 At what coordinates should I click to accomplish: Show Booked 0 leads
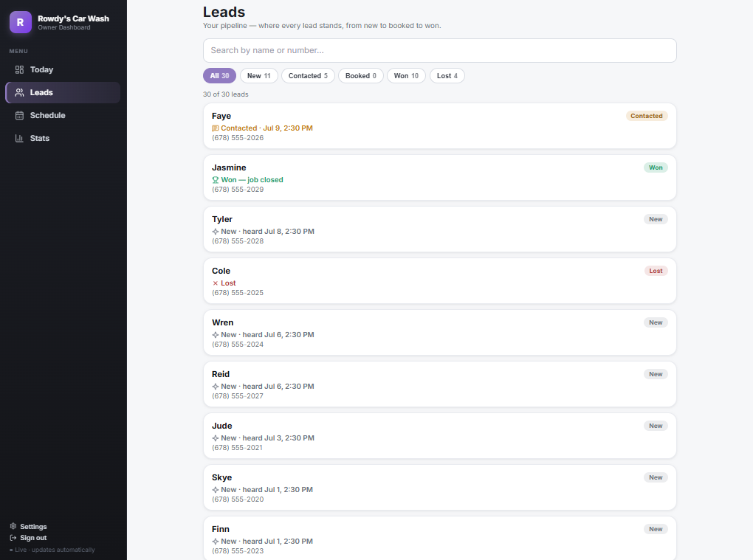coord(361,76)
